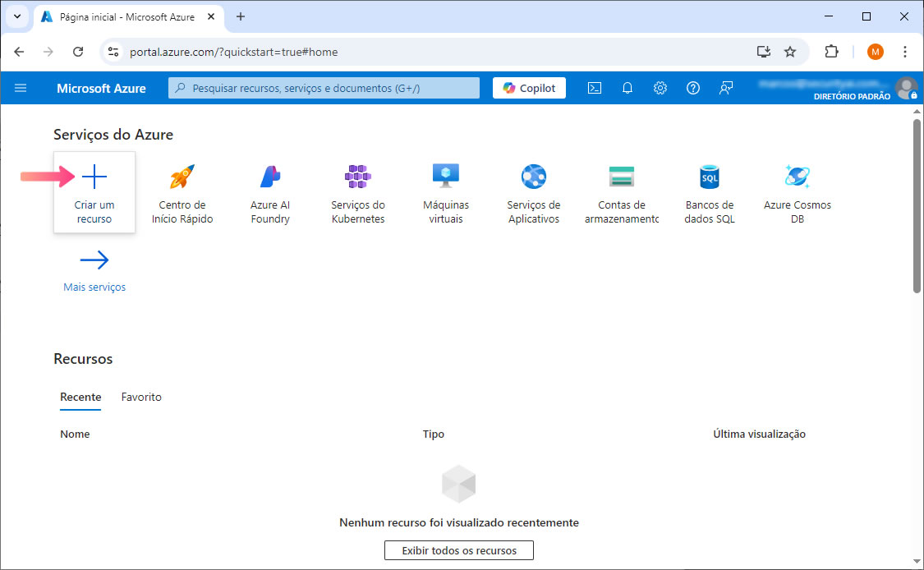924x570 pixels.
Task: Click Exibir todos os recursos button
Action: pyautogui.click(x=459, y=550)
